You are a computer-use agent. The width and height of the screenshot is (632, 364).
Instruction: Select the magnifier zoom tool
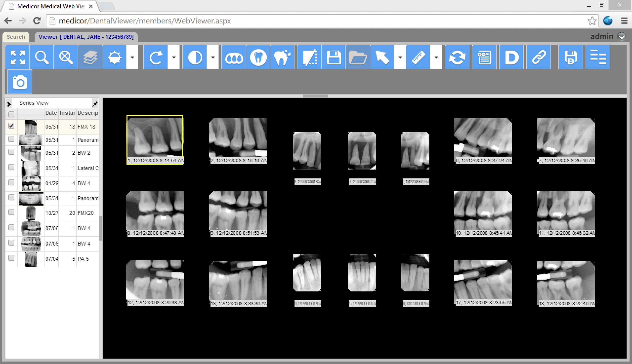(42, 57)
